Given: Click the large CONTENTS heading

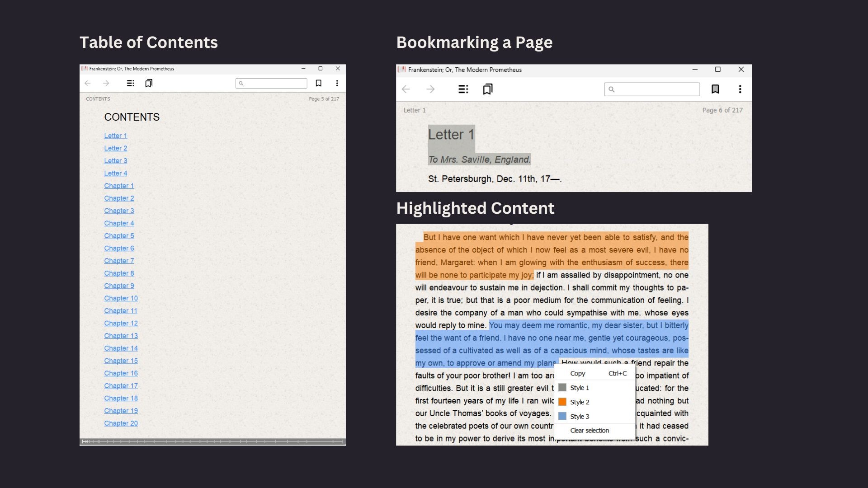Looking at the screenshot, I should click(132, 117).
